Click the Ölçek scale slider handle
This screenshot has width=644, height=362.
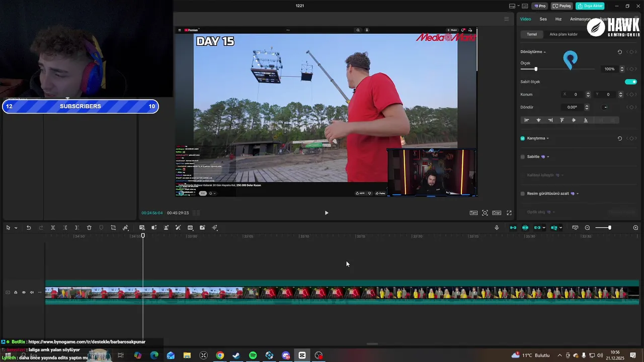536,69
